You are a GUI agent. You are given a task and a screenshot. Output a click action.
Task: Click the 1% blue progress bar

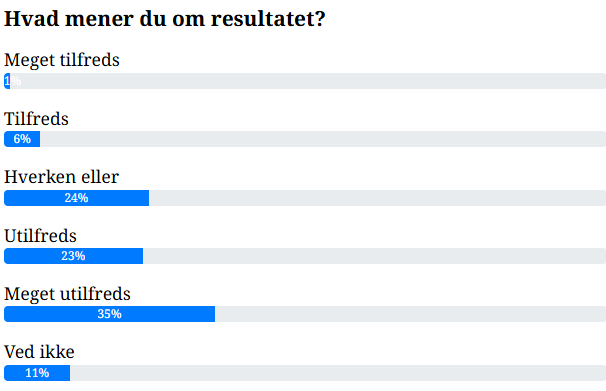click(7, 81)
